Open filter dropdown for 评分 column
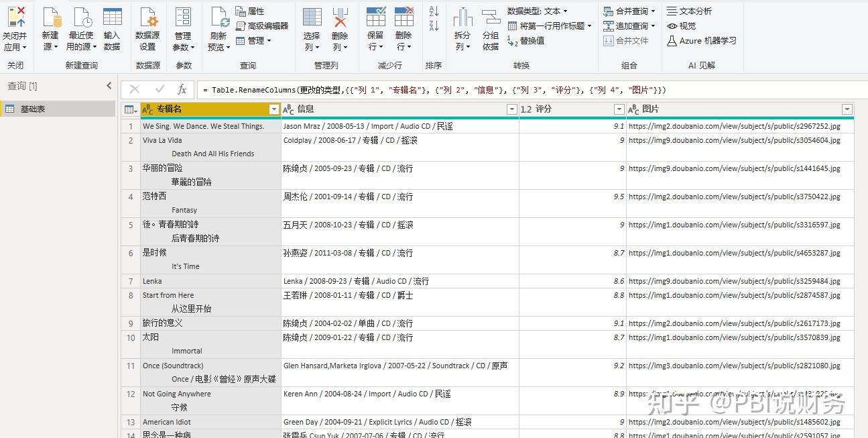The height and width of the screenshot is (438, 868). pos(619,109)
